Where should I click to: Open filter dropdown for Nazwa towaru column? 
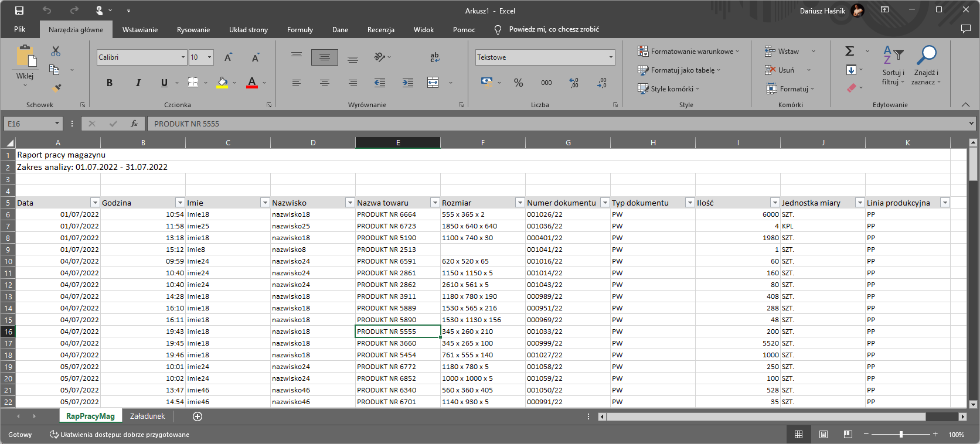click(x=435, y=203)
